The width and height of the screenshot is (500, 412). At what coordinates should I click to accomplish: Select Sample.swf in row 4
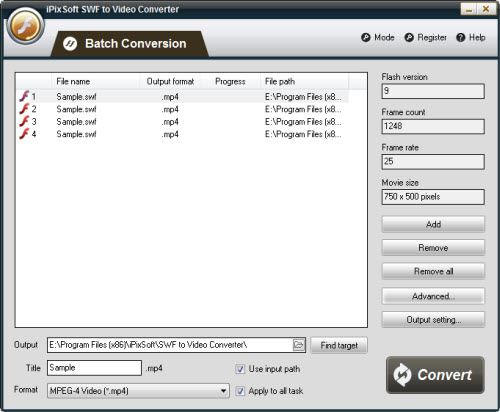76,134
